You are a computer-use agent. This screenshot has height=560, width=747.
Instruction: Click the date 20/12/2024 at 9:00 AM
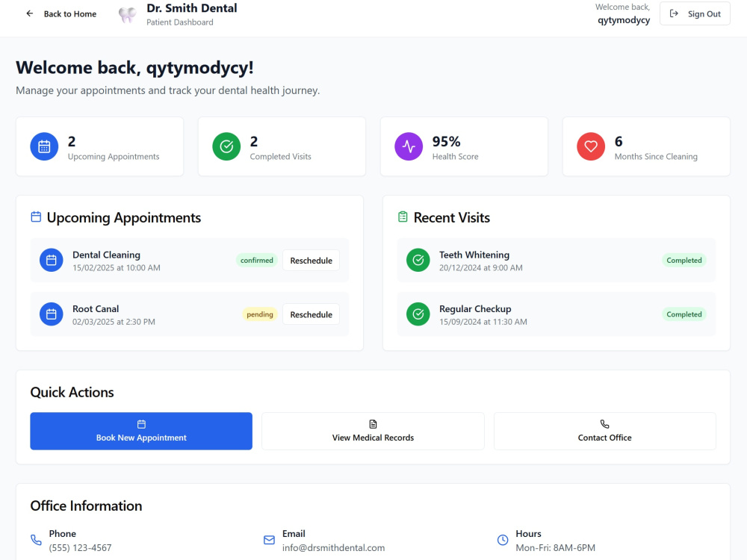(480, 268)
